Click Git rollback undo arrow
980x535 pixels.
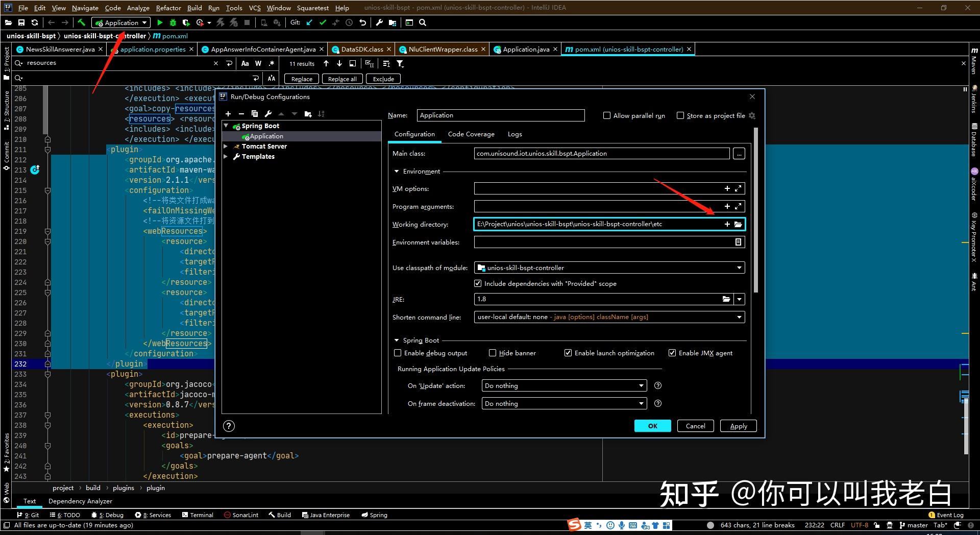pyautogui.click(x=362, y=22)
